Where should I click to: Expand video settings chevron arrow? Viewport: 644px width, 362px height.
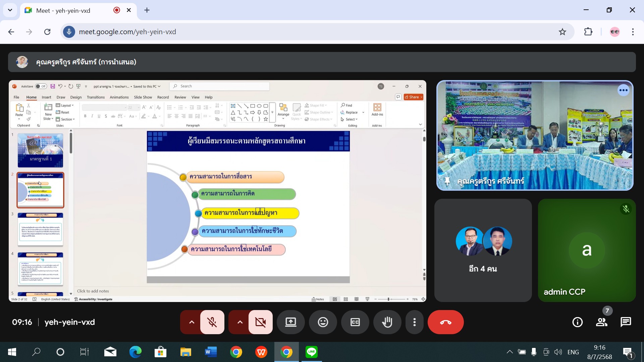[240, 322]
